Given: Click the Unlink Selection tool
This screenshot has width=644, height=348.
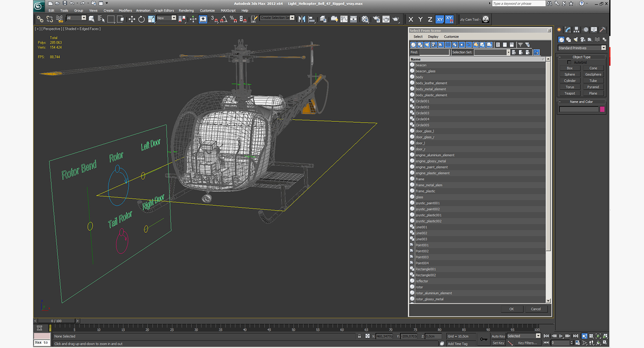Looking at the screenshot, I should click(x=50, y=19).
